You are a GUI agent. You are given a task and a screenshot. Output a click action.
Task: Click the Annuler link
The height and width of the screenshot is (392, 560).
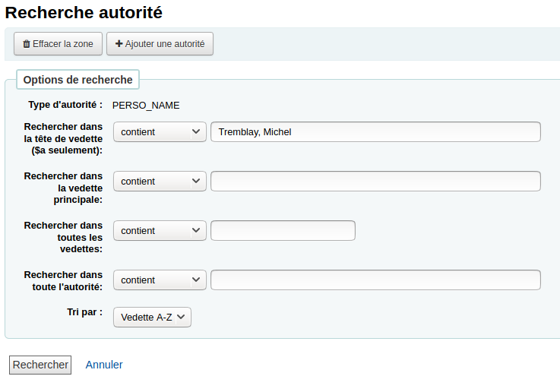tap(104, 365)
